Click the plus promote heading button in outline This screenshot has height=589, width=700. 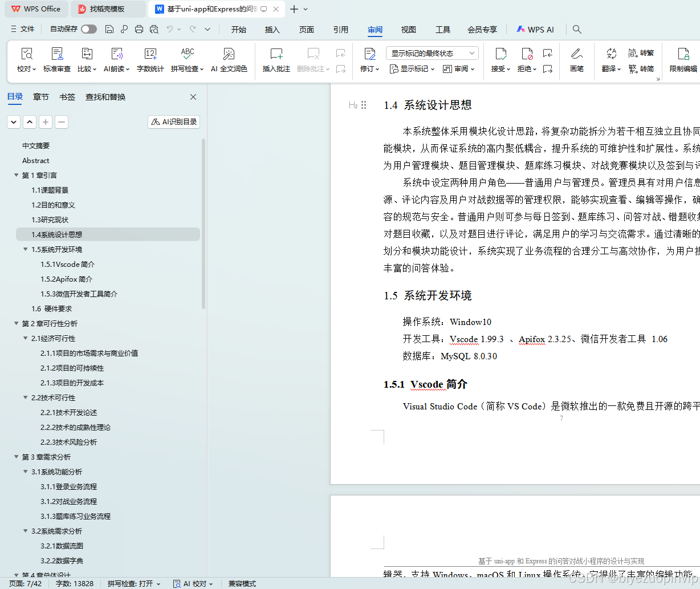click(x=46, y=121)
